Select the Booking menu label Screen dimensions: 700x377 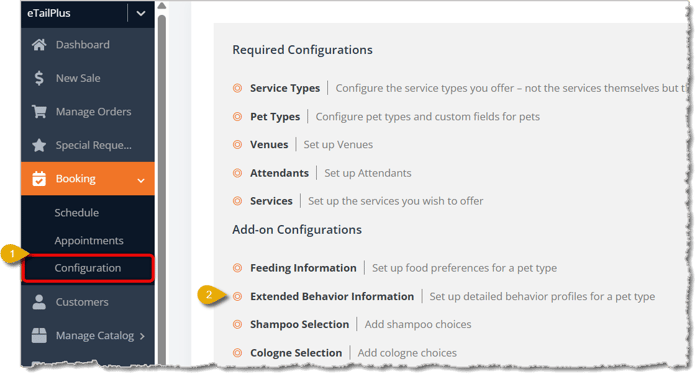pos(75,179)
